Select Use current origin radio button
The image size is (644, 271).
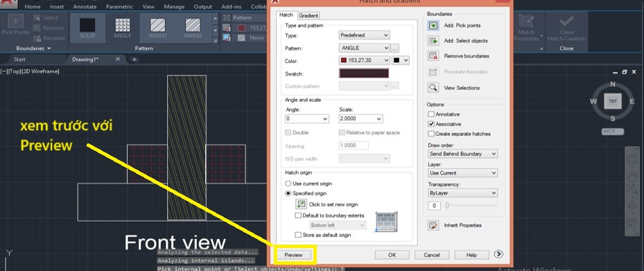(x=288, y=184)
